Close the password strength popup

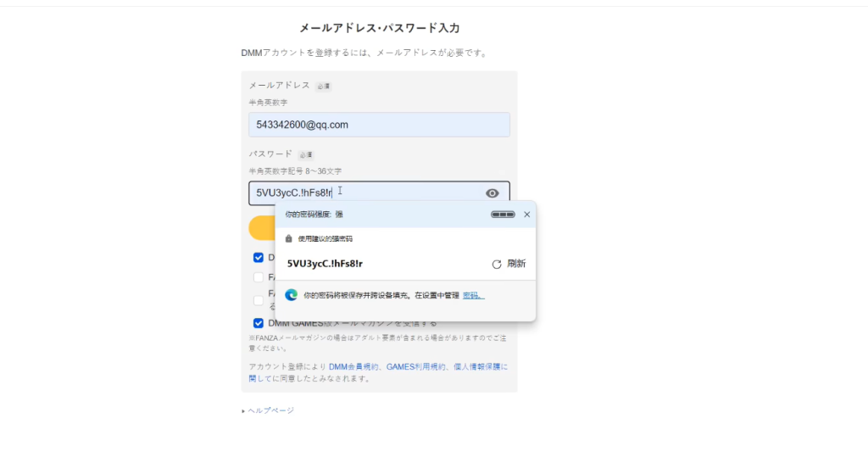click(x=527, y=215)
